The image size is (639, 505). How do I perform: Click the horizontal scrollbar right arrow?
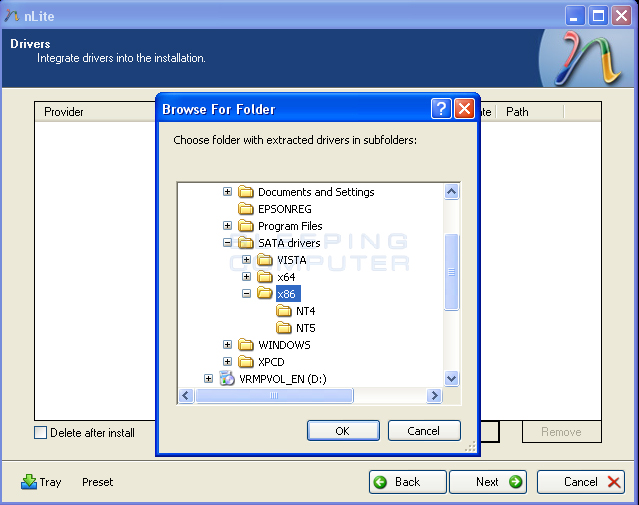[434, 395]
